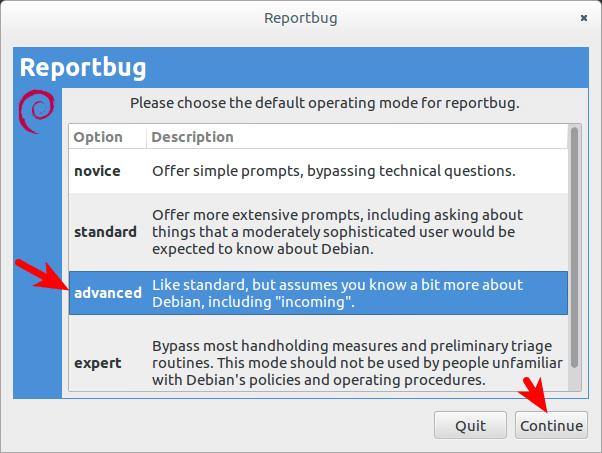Choose the advanced mode row
The height and width of the screenshot is (453, 602).
(x=107, y=293)
